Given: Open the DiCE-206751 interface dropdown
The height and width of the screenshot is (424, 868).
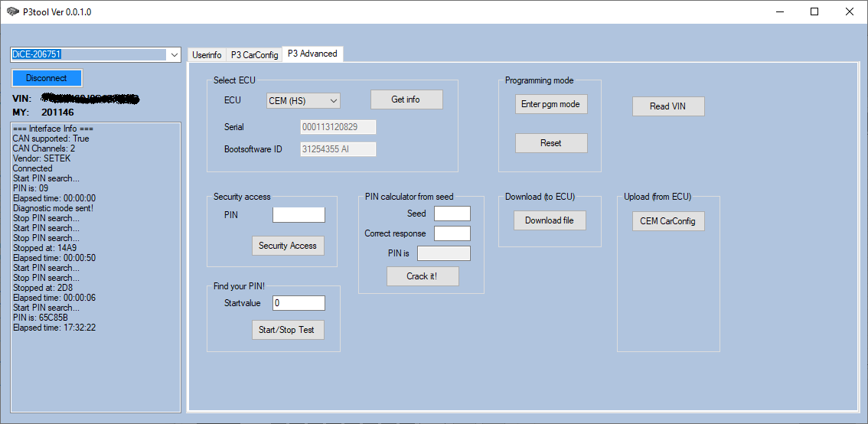Looking at the screenshot, I should pos(174,54).
